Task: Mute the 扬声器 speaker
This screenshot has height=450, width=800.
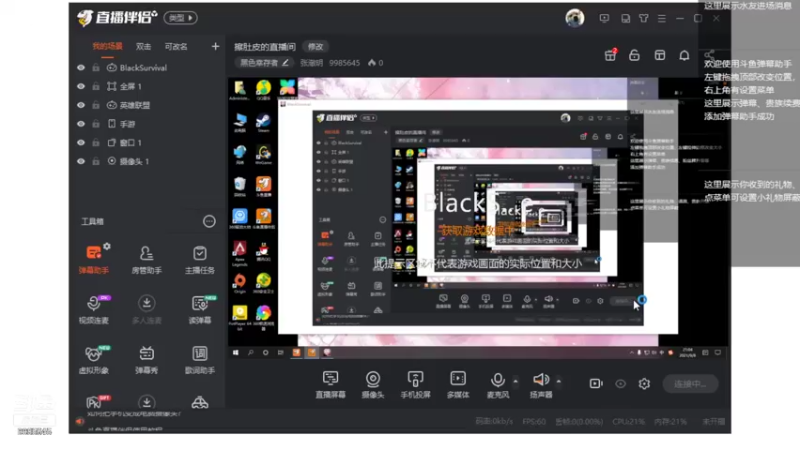Action: pyautogui.click(x=541, y=384)
